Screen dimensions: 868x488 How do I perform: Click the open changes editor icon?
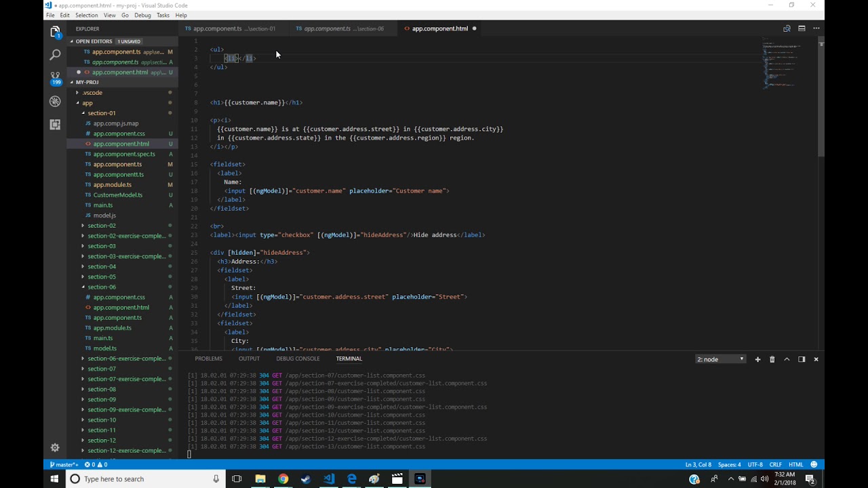pos(787,28)
